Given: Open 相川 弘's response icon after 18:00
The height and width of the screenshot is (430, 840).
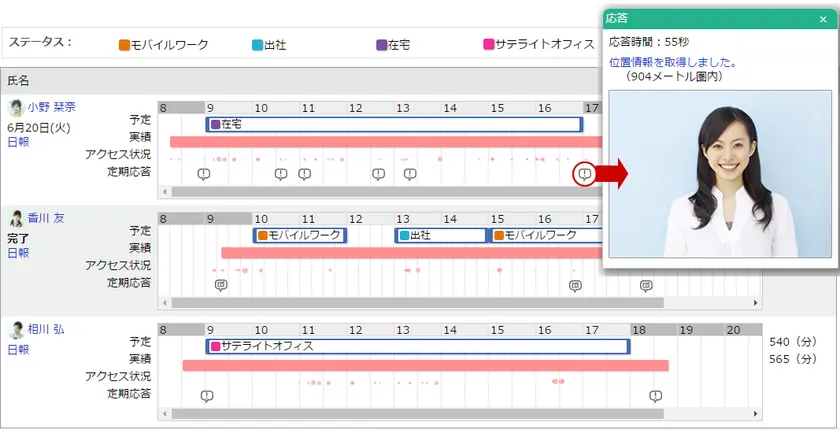Looking at the screenshot, I should pyautogui.click(x=656, y=396).
